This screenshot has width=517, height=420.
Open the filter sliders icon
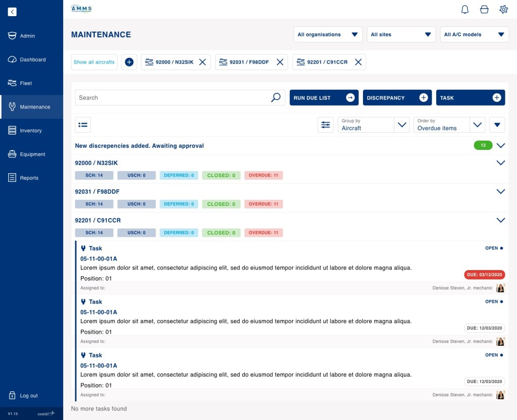coord(326,125)
